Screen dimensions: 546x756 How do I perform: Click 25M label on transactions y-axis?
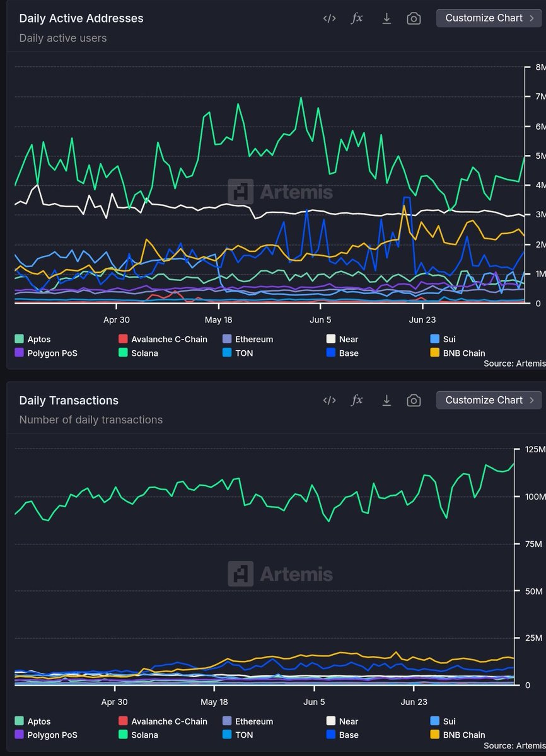pyautogui.click(x=535, y=638)
